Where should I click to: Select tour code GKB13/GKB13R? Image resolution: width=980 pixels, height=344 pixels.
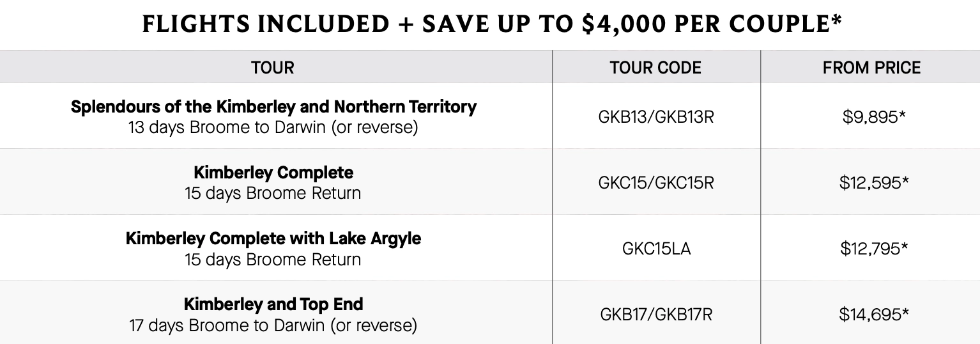[656, 117]
